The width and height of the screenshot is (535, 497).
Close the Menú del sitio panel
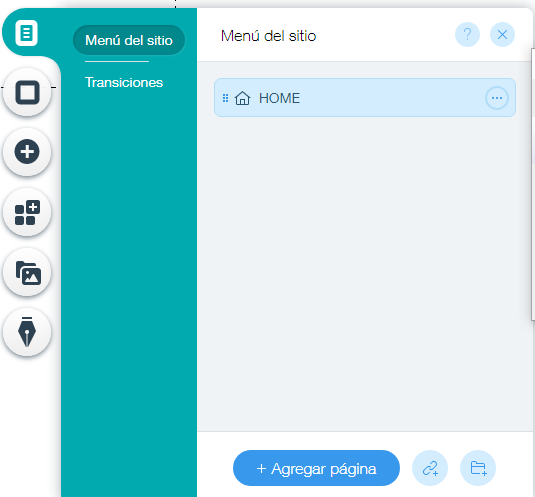pyautogui.click(x=502, y=34)
